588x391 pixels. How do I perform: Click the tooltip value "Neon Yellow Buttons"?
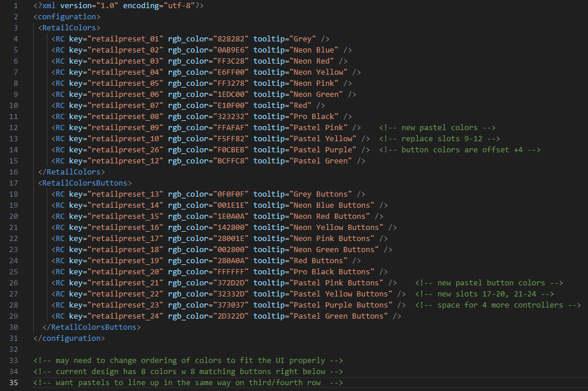pos(337,228)
